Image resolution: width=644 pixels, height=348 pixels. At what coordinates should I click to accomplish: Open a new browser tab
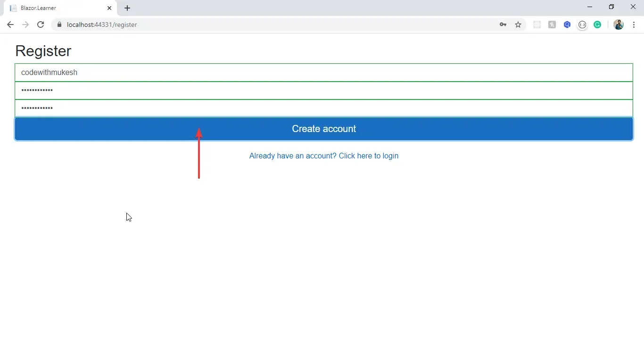coord(127,8)
